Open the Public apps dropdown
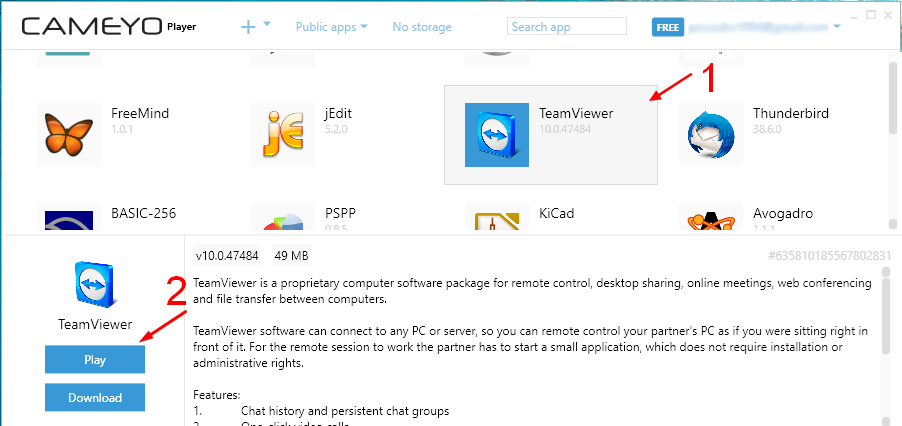Image resolution: width=902 pixels, height=426 pixels. pos(331,26)
